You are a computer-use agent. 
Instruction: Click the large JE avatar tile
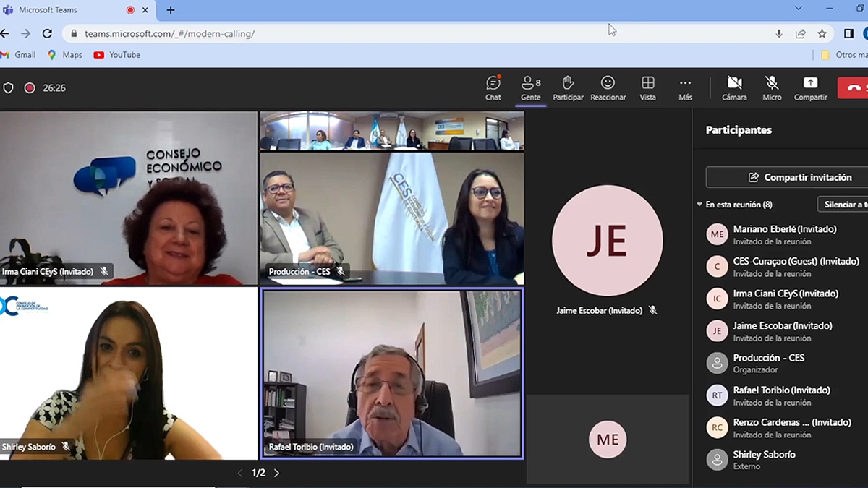coord(607,241)
